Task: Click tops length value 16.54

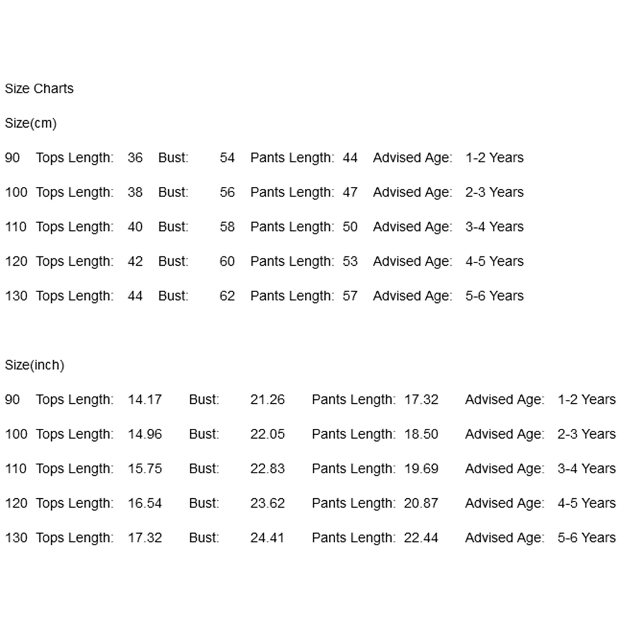Action: [144, 504]
